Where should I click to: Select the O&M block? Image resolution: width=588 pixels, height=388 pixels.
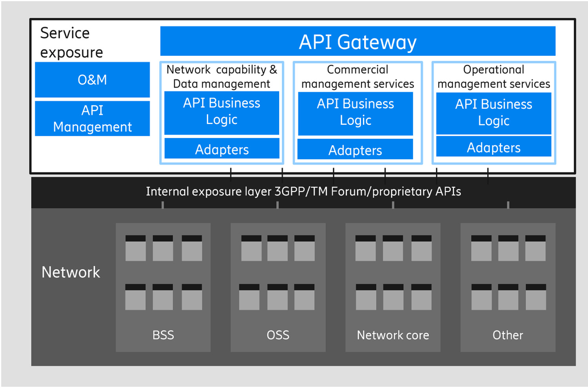[x=92, y=80]
